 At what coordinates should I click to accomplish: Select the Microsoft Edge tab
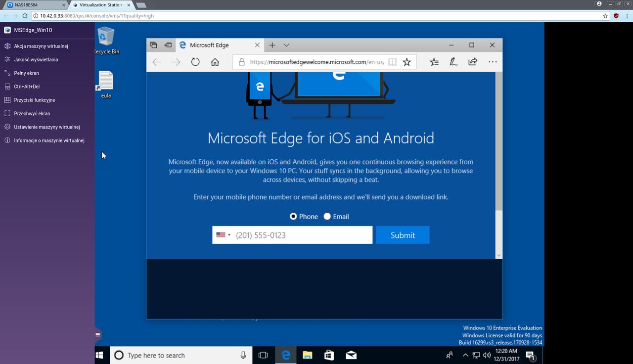(220, 45)
